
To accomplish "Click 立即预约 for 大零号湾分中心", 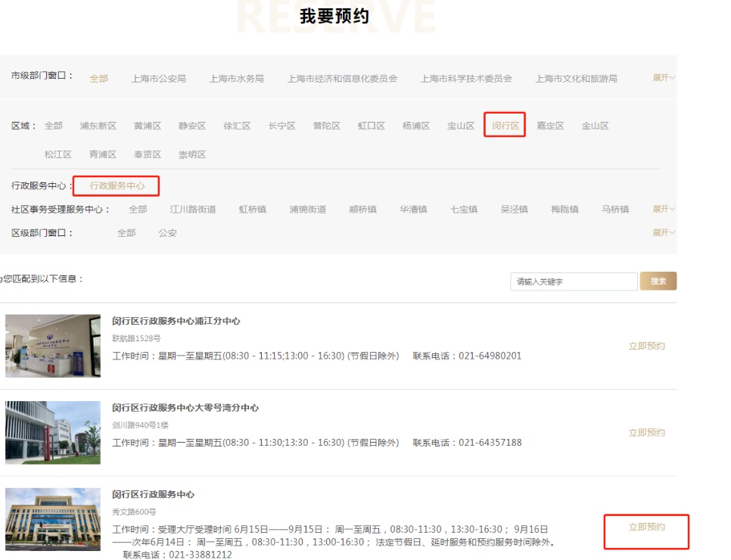I will [x=646, y=433].
